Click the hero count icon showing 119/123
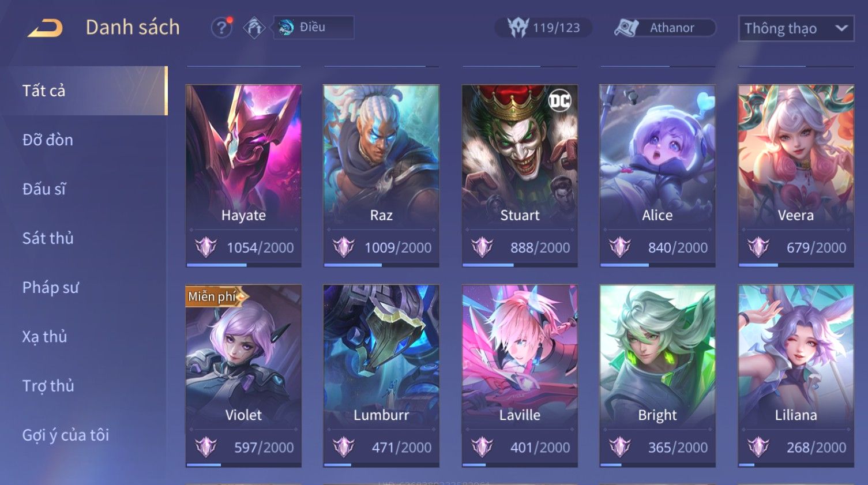 [518, 27]
